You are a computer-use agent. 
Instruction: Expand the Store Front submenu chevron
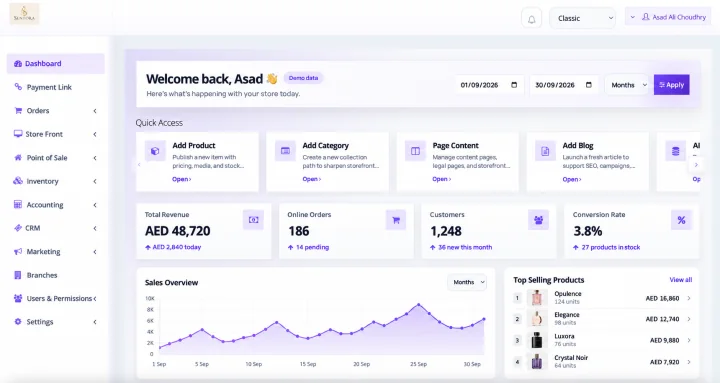click(95, 134)
